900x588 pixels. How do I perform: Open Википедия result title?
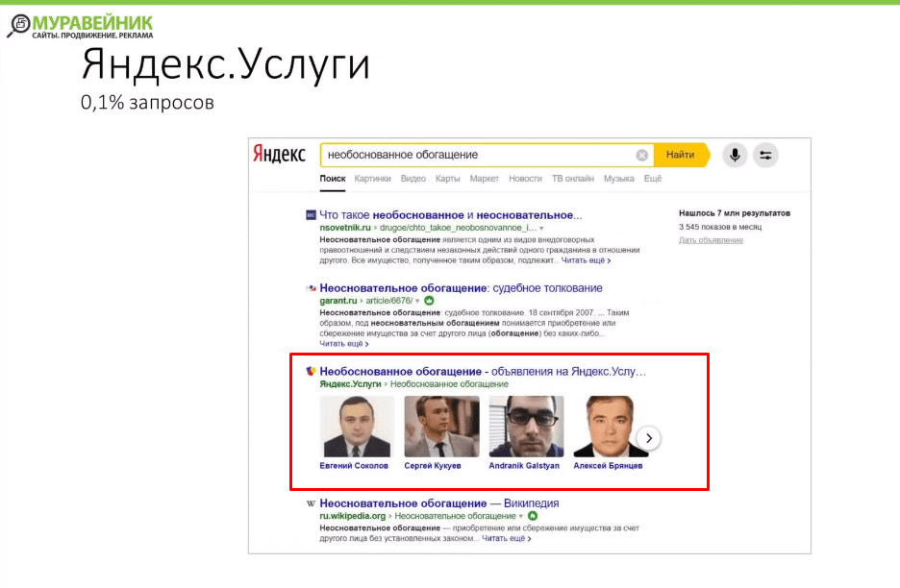click(439, 503)
